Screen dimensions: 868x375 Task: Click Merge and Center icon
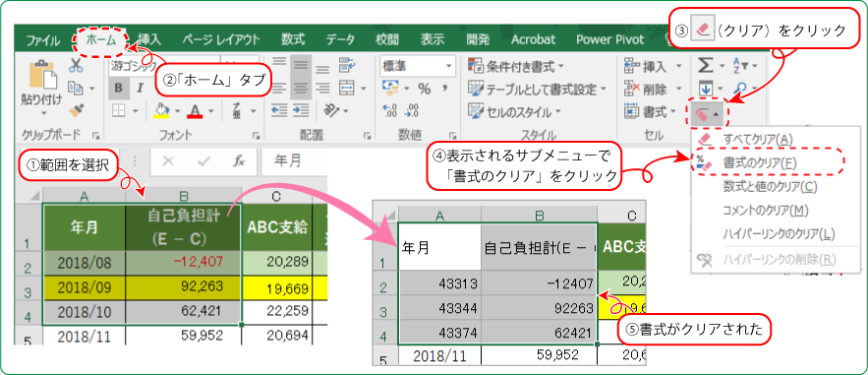(347, 88)
